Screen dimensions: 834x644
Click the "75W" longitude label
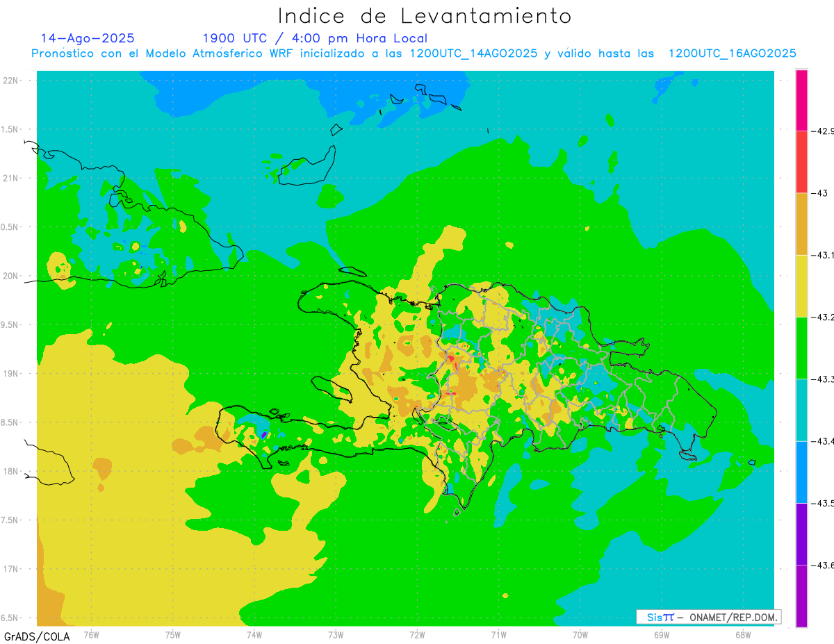click(173, 635)
